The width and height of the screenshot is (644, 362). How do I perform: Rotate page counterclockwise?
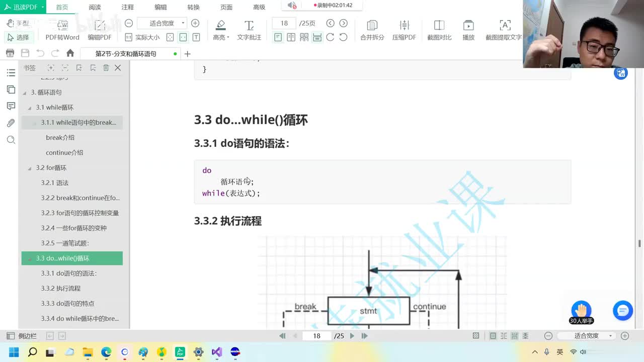[x=343, y=37]
